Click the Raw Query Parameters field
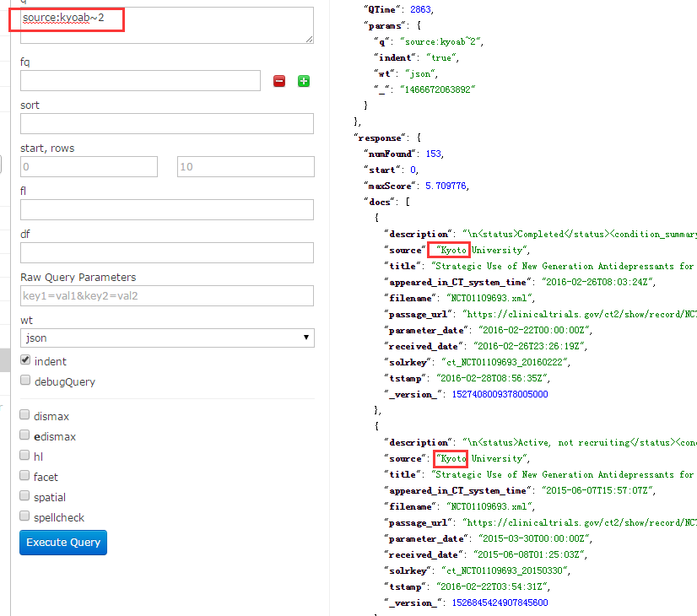Screen dimensions: 697x616 167,296
